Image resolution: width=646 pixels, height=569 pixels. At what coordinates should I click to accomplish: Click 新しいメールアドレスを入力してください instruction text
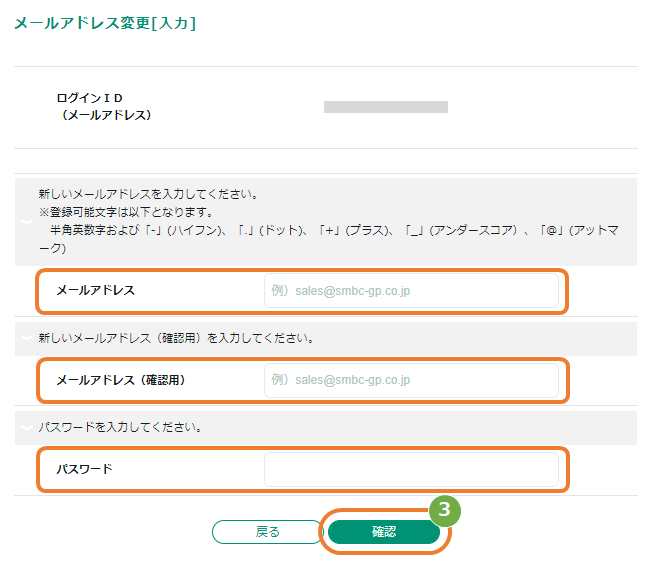pyautogui.click(x=148, y=194)
